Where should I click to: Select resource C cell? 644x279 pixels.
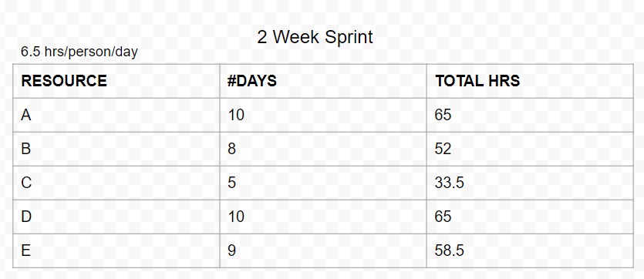116,183
